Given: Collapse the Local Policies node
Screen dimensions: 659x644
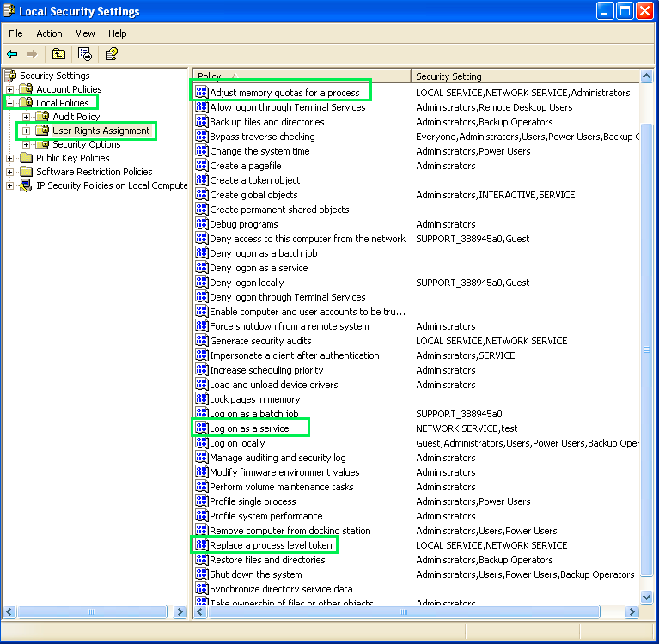Looking at the screenshot, I should (9, 103).
